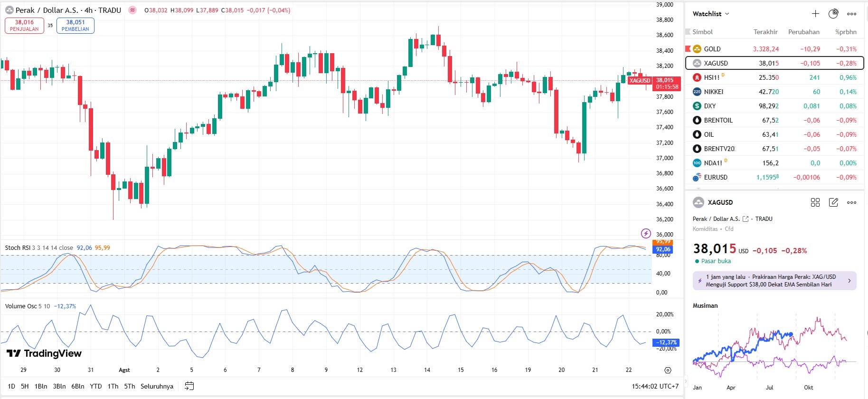Open the pie chart icon in watchlist header
The width and height of the screenshot is (868, 399).
pos(833,14)
